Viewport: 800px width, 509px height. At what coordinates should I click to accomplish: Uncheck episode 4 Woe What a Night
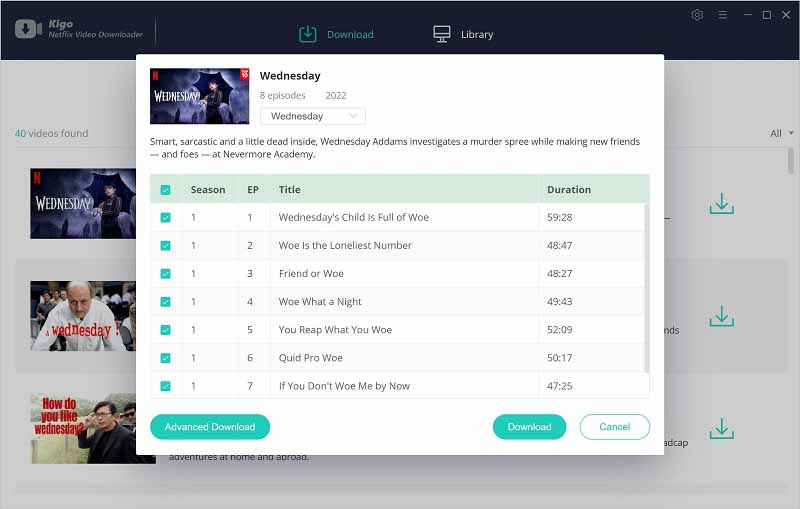click(165, 301)
